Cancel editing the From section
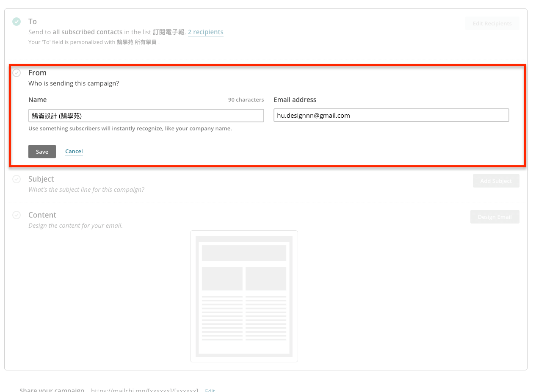Viewport: 536px width, 392px height. [74, 152]
